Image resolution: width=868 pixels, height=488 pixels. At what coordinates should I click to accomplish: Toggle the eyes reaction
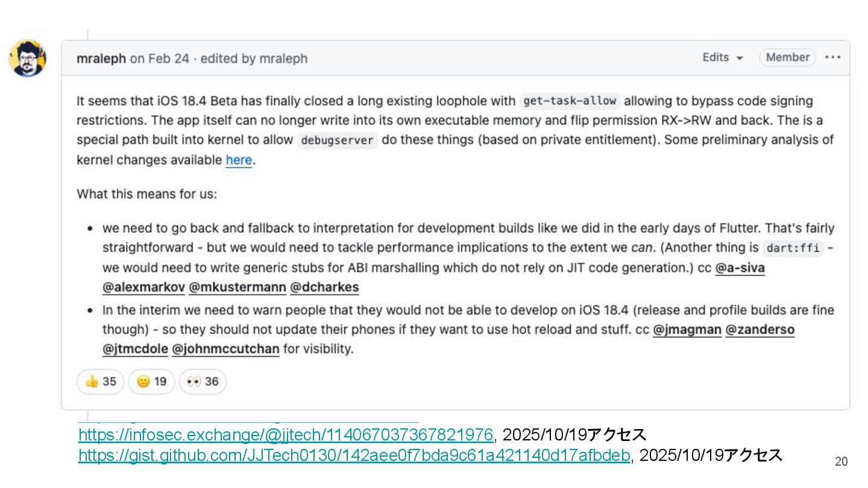coord(203,381)
